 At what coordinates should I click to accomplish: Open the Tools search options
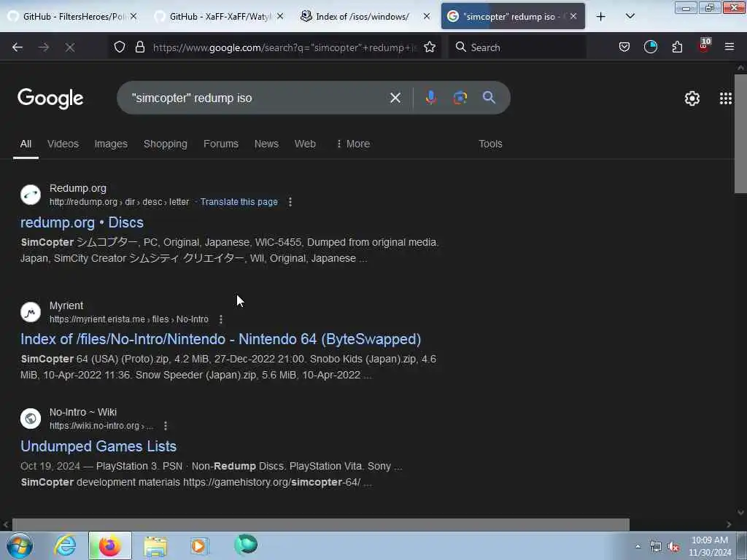pos(490,144)
